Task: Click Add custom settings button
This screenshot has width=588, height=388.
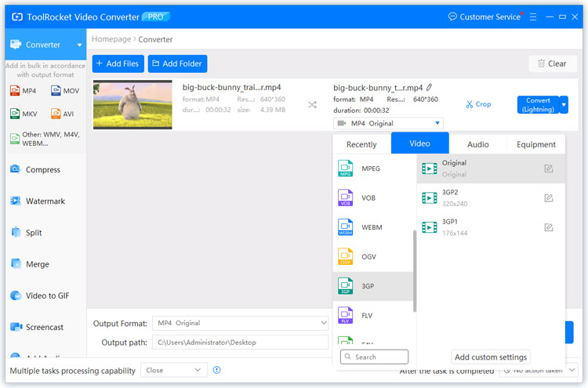Action: point(491,357)
